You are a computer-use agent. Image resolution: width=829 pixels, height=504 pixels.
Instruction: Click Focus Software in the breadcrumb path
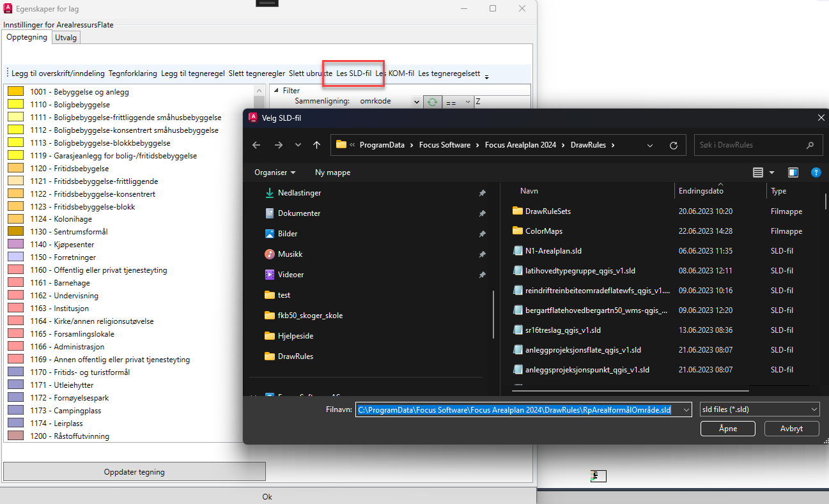click(x=445, y=145)
